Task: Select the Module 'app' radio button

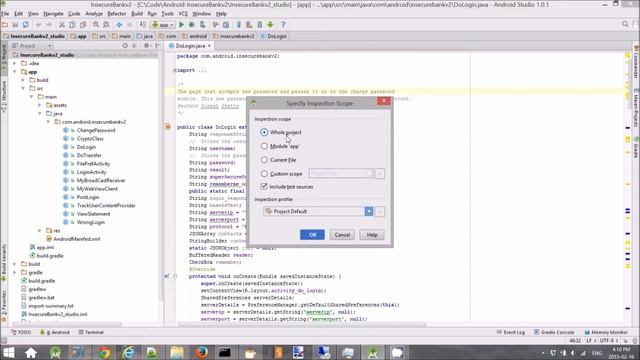Action: (264, 146)
